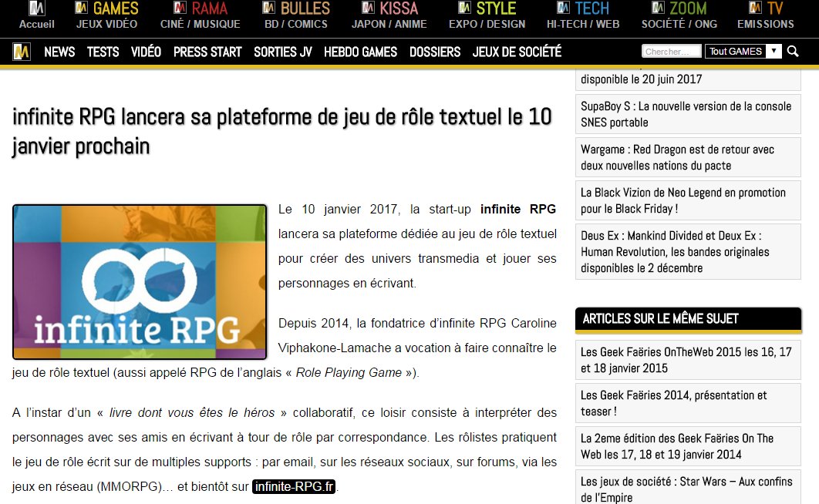Click the infinite RPG article headline
The height and width of the screenshot is (504, 819).
click(282, 131)
